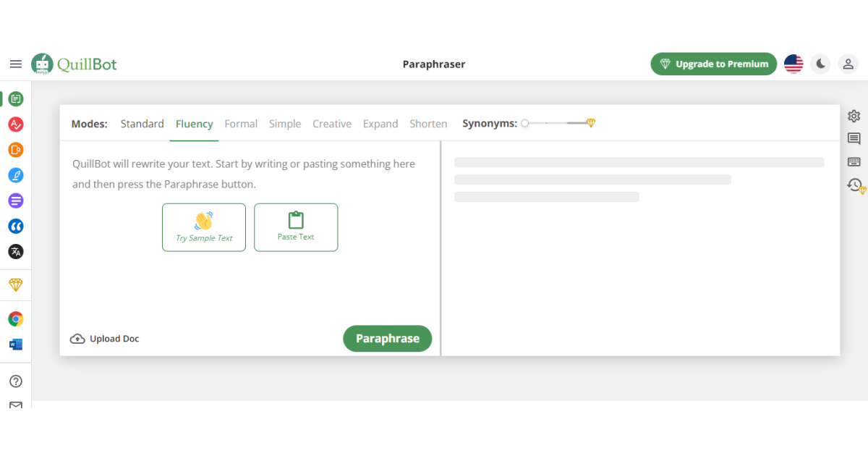This screenshot has width=868, height=456.
Task: Select the Shorten mode
Action: 428,124
